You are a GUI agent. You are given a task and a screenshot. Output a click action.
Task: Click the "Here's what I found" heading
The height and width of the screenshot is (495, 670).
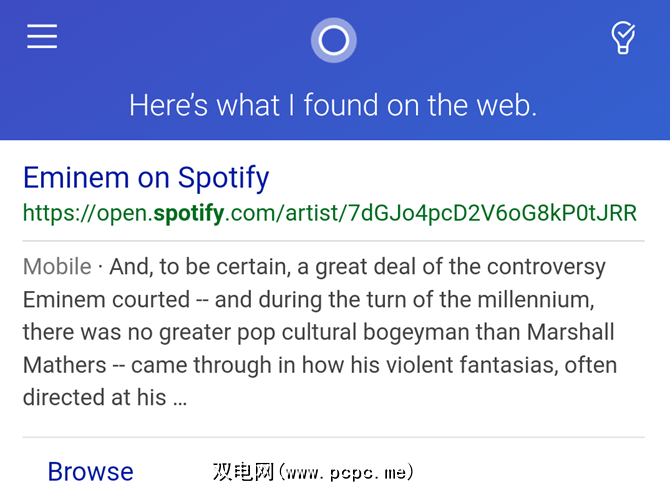[333, 105]
